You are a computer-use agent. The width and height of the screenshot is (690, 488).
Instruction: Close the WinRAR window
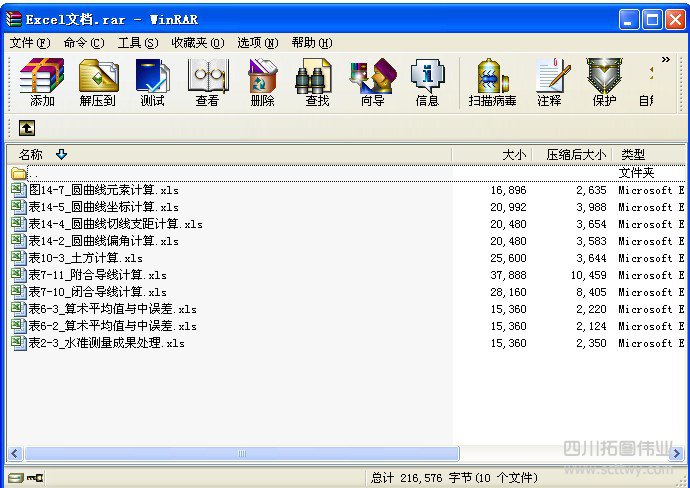pos(675,20)
